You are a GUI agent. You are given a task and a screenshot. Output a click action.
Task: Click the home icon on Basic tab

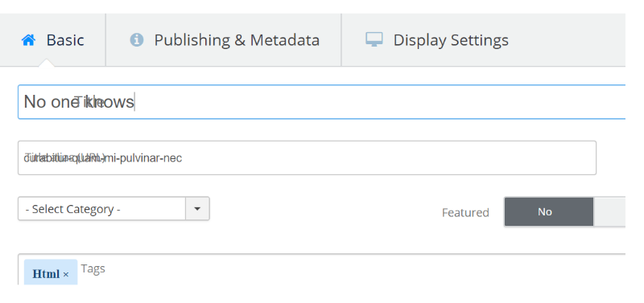[28, 40]
